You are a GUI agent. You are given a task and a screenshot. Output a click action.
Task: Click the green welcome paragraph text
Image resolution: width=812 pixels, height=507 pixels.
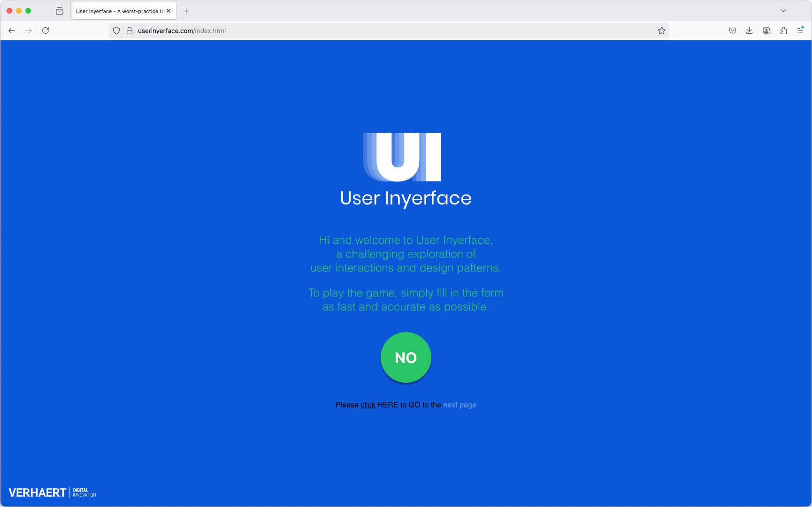click(406, 254)
